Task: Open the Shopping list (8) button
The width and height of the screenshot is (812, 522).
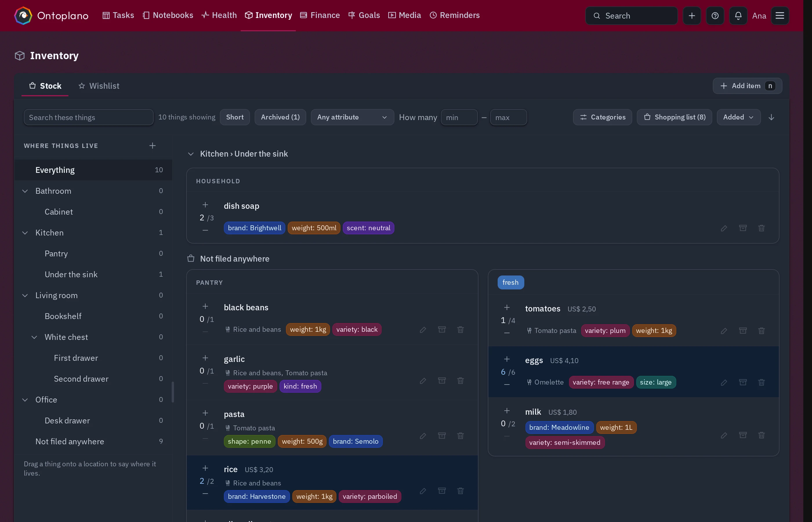Action: coord(675,117)
